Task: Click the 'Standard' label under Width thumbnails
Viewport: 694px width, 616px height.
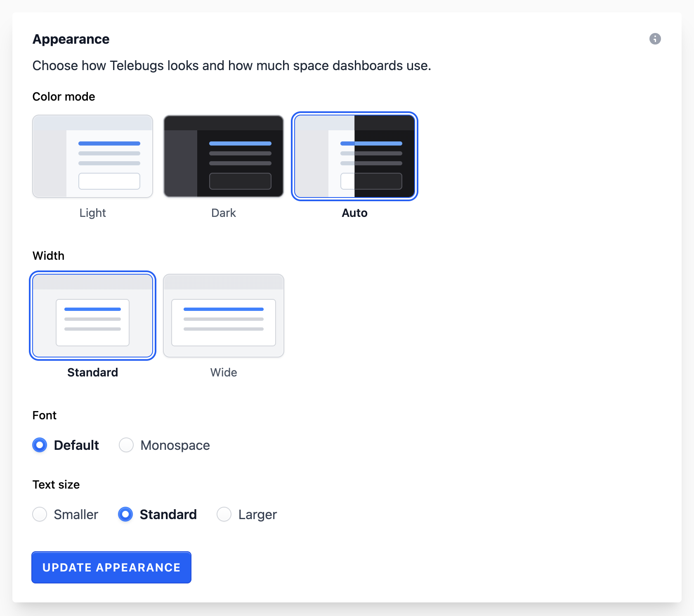Action: [x=93, y=372]
